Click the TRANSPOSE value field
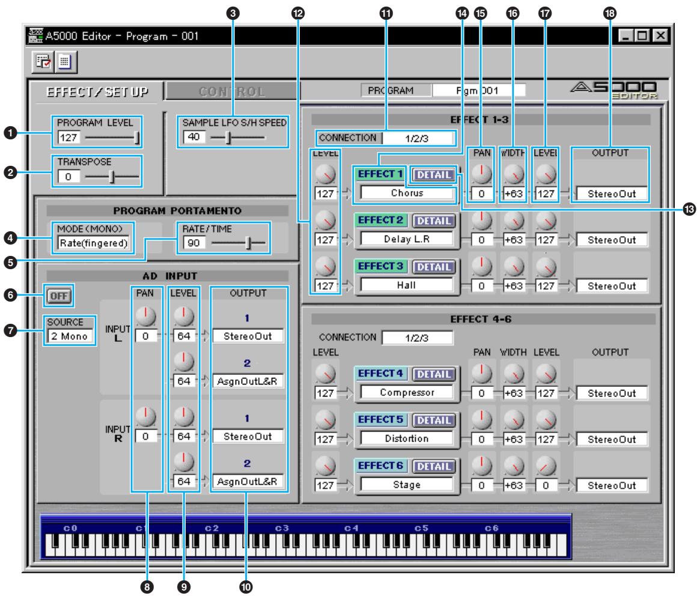 pyautogui.click(x=68, y=177)
